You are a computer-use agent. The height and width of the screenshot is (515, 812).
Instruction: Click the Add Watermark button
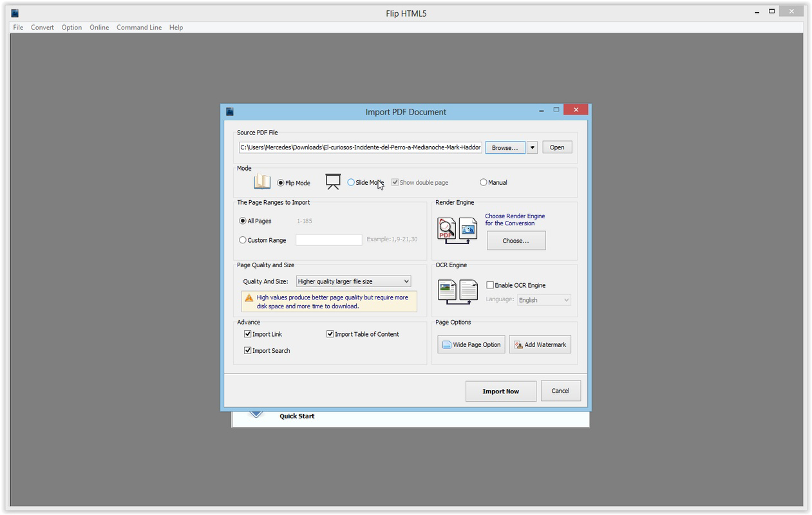tap(540, 344)
